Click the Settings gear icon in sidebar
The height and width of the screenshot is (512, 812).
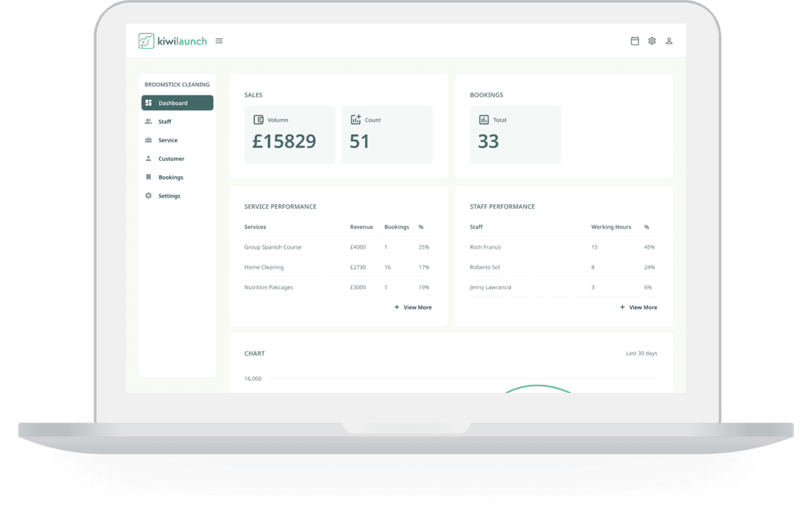tap(149, 195)
